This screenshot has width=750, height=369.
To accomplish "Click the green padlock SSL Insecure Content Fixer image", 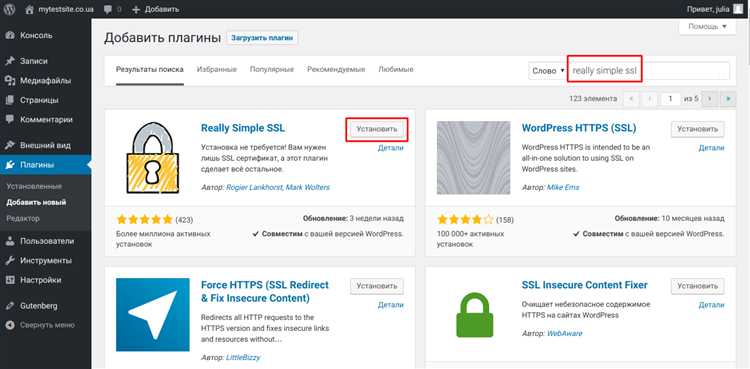I will 474,314.
